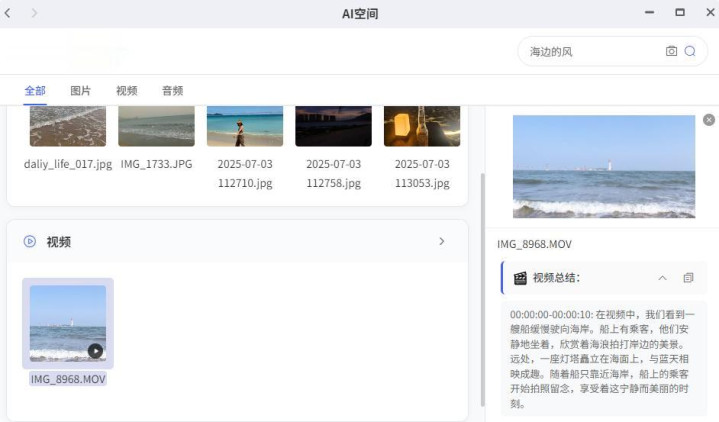
Task: Switch to the 全部 tab
Action: coord(35,91)
